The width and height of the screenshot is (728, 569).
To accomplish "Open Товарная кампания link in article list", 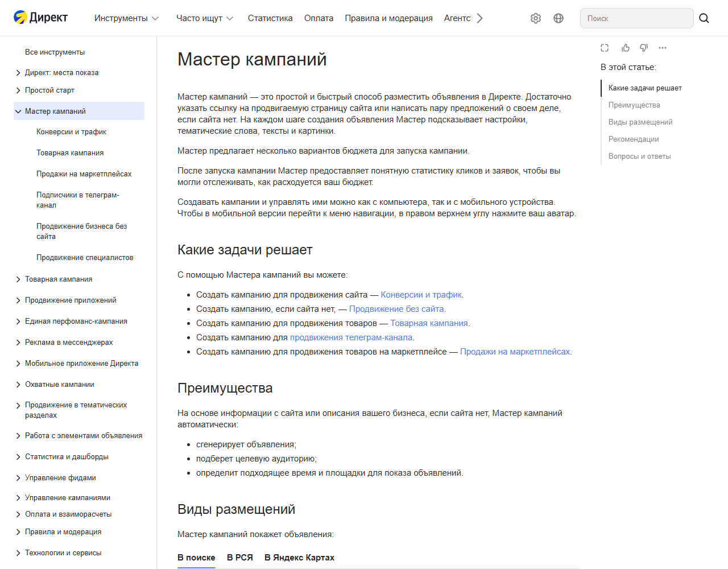I will tap(429, 323).
